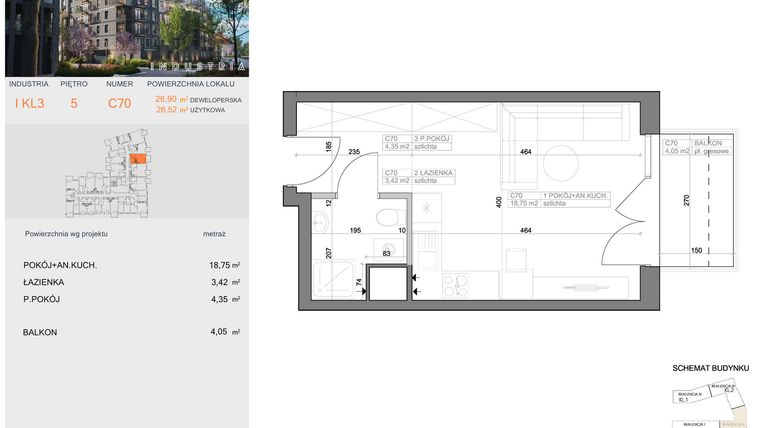Select 'POKÓJ+AN.KUCH.' row label

point(60,265)
